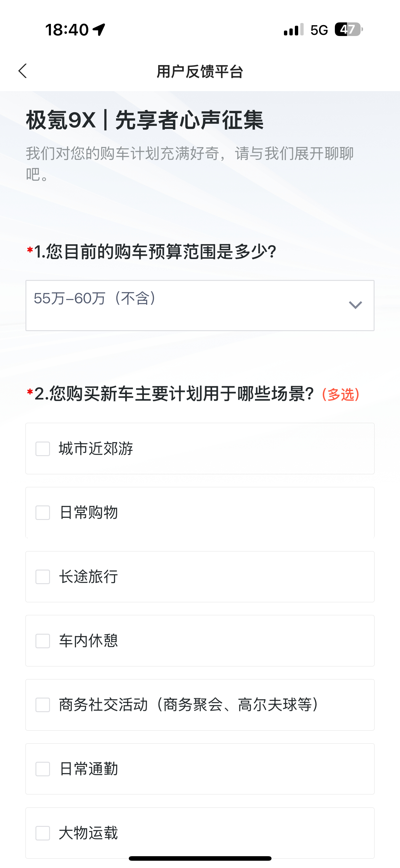Expand the budget range dropdown chevron

pyautogui.click(x=355, y=305)
